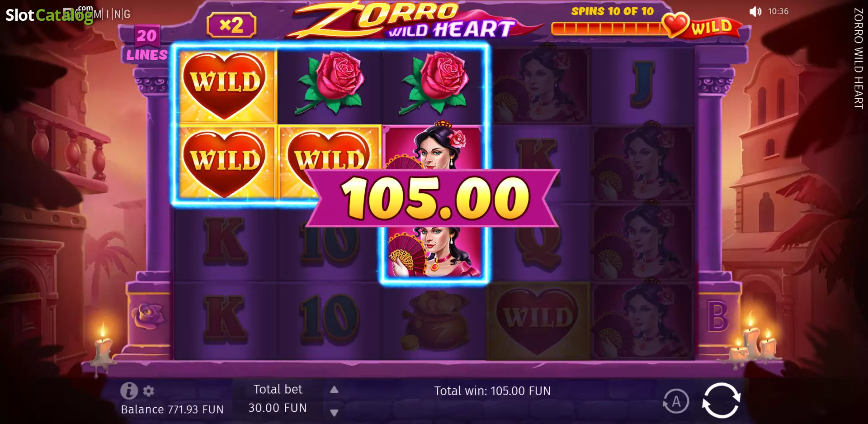Increase total bet with up arrow
This screenshot has width=868, height=424.
pos(334,390)
